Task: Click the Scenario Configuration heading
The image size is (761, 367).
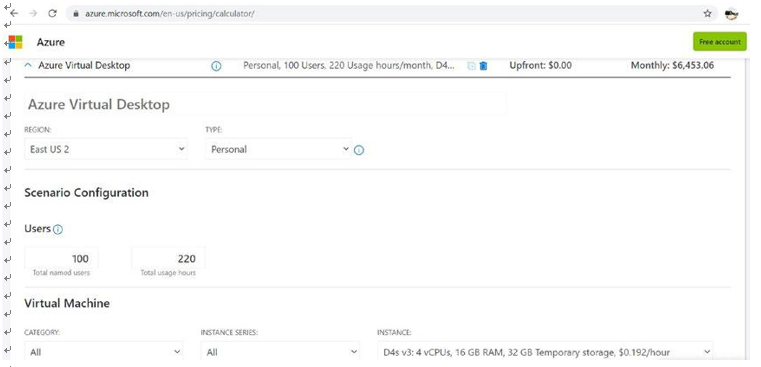Action: [86, 193]
